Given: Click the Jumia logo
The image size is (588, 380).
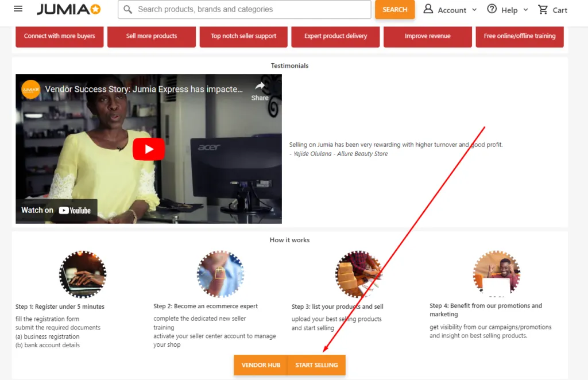Looking at the screenshot, I should [x=69, y=9].
